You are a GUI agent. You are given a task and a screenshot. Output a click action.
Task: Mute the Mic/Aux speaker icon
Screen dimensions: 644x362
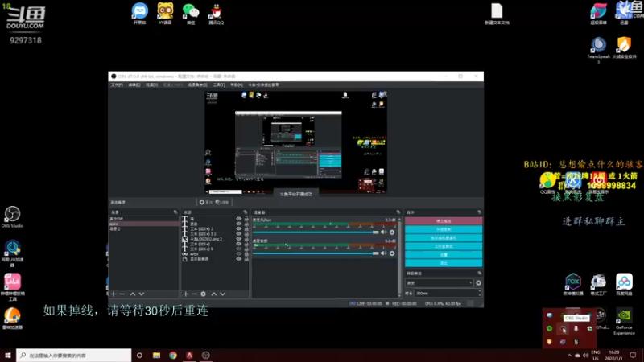click(x=384, y=232)
